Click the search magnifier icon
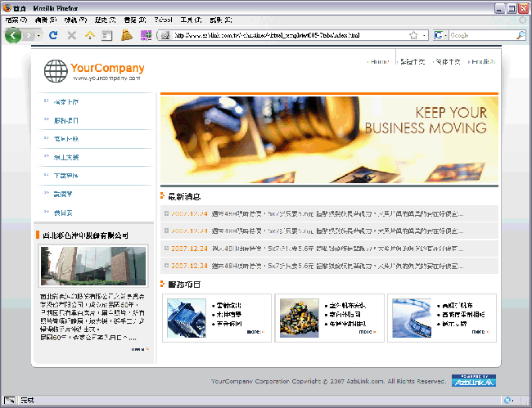The width and height of the screenshot is (532, 408). pyautogui.click(x=521, y=35)
